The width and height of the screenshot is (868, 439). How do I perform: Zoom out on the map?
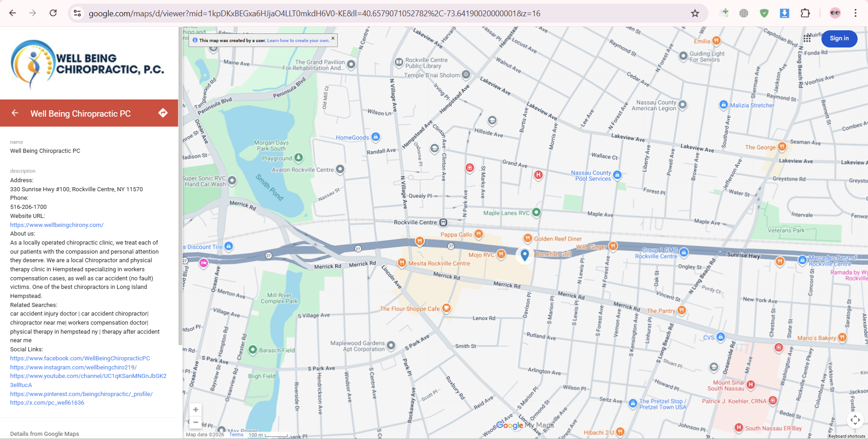[195, 422]
